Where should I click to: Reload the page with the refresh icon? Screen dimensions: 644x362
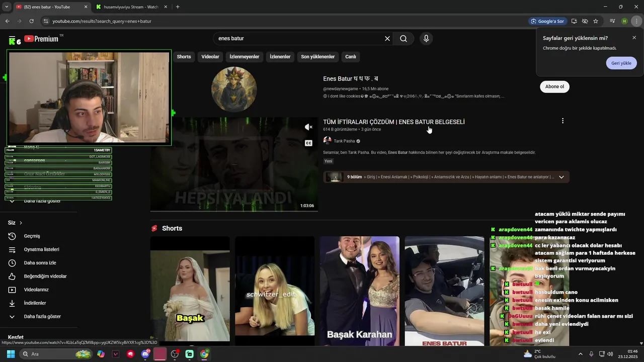coord(31,21)
